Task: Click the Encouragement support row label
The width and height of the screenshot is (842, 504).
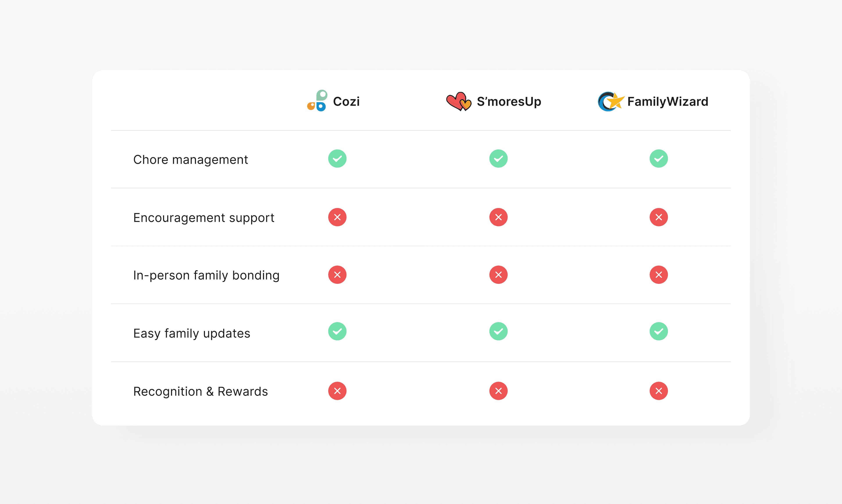Action: 203,218
